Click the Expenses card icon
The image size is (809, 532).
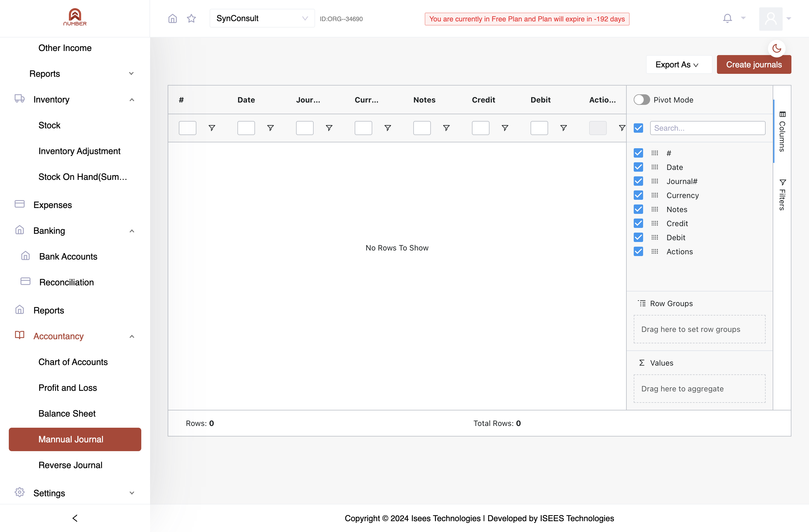point(19,204)
